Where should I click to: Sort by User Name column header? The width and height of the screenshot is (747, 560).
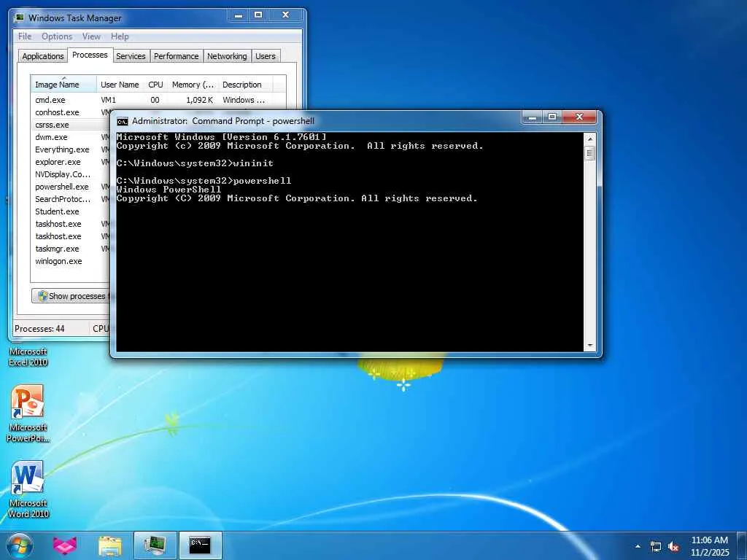click(x=120, y=85)
